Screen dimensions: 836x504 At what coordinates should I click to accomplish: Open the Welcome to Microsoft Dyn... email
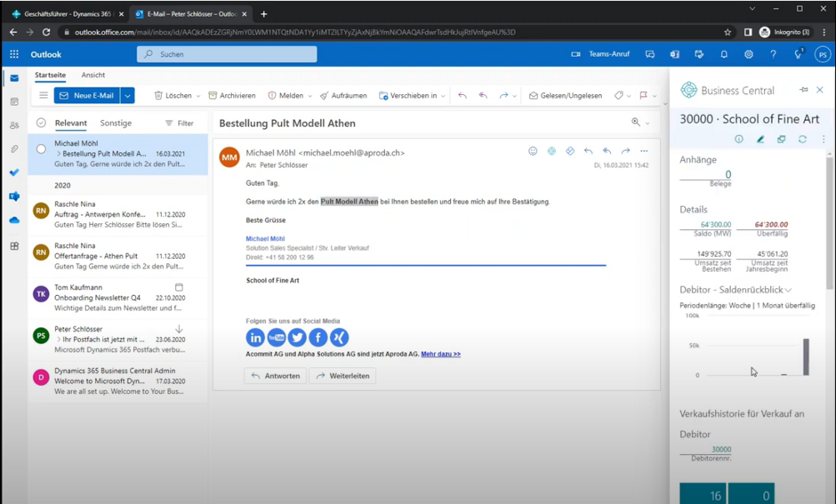[x=117, y=381]
